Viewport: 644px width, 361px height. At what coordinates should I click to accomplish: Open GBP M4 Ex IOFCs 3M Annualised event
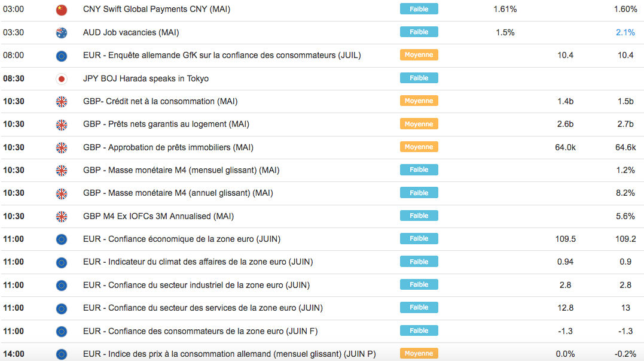coord(158,216)
